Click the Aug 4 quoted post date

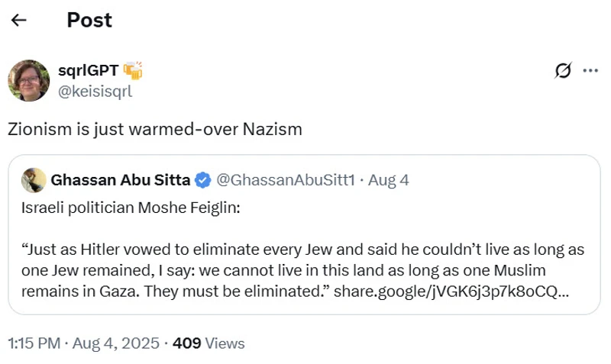pos(389,180)
